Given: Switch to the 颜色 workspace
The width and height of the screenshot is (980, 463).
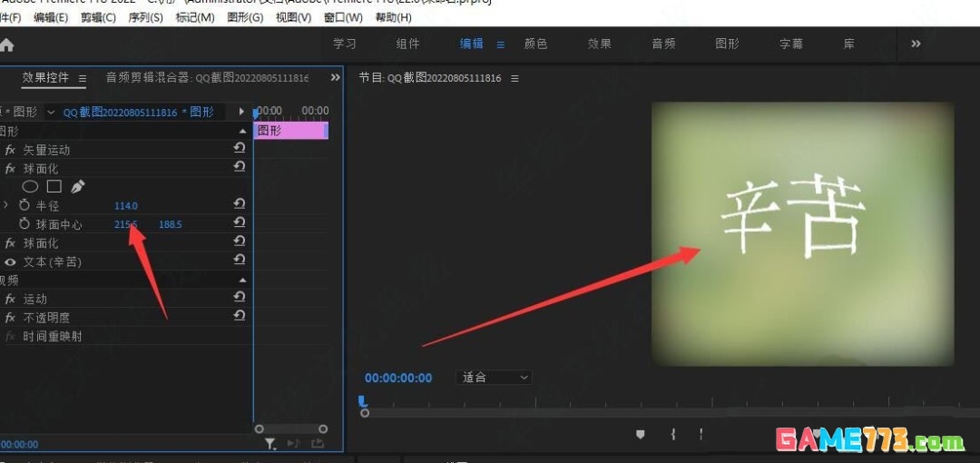Looking at the screenshot, I should (535, 44).
